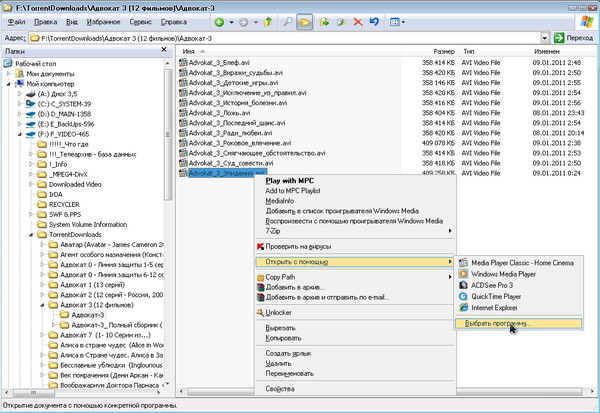Select the file Advokat_3_Блеф.avi
This screenshot has width=600, height=413.
(219, 62)
